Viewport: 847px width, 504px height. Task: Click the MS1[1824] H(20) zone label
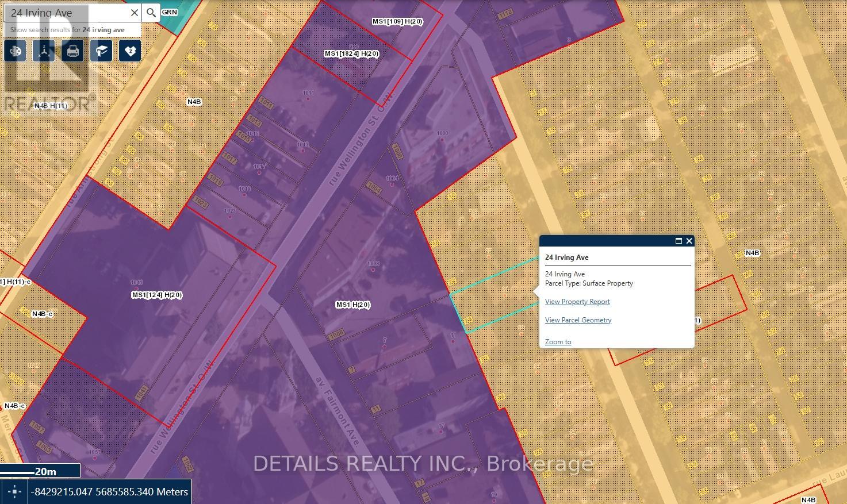[x=351, y=53]
